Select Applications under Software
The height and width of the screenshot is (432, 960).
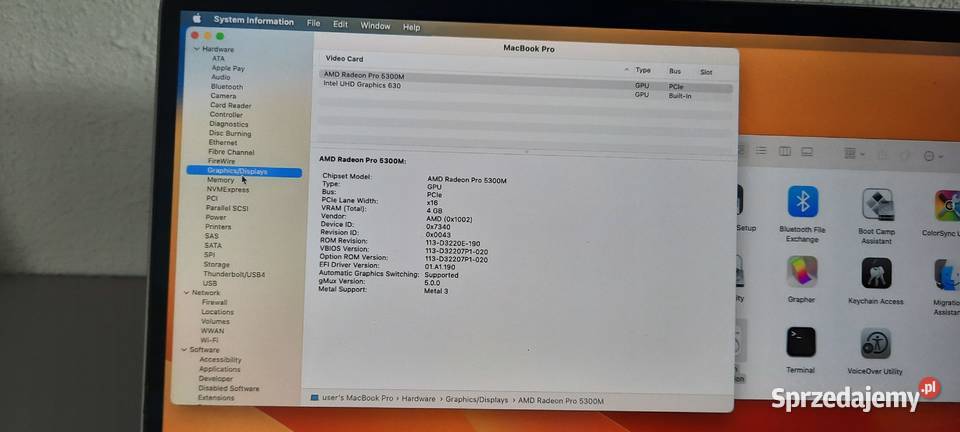(220, 369)
